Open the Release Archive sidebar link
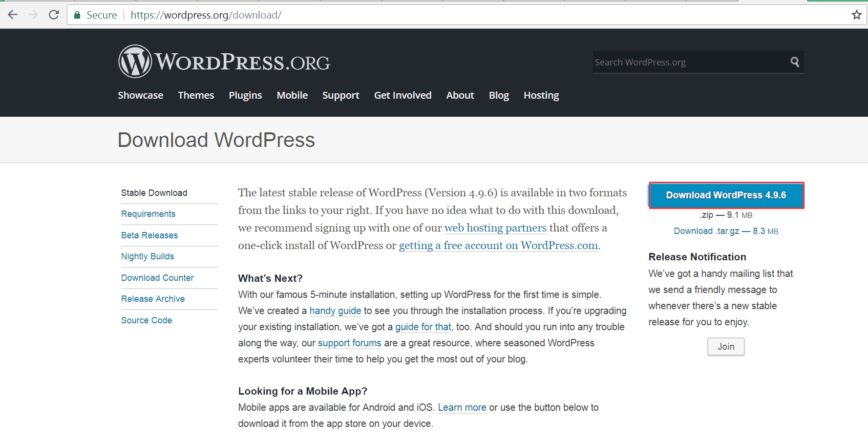 point(153,299)
